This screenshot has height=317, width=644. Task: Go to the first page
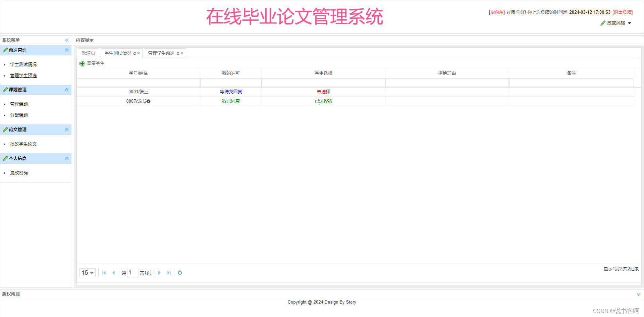104,273
